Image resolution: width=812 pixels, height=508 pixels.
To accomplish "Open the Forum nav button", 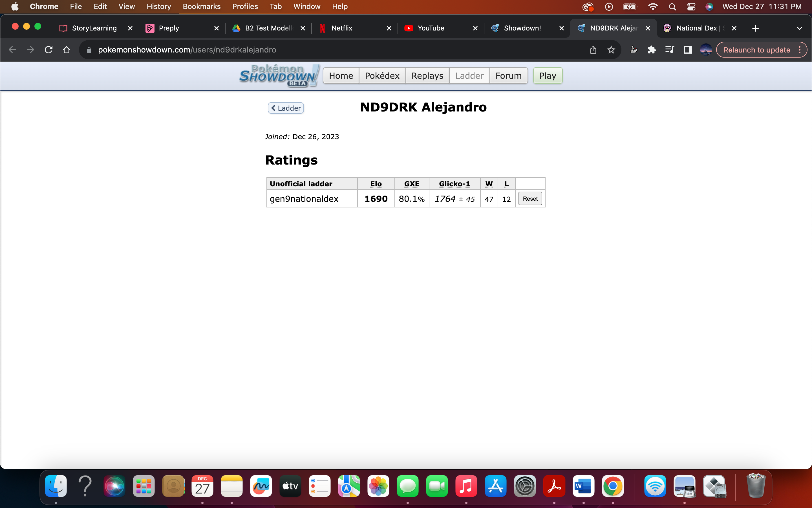I will tap(508, 76).
